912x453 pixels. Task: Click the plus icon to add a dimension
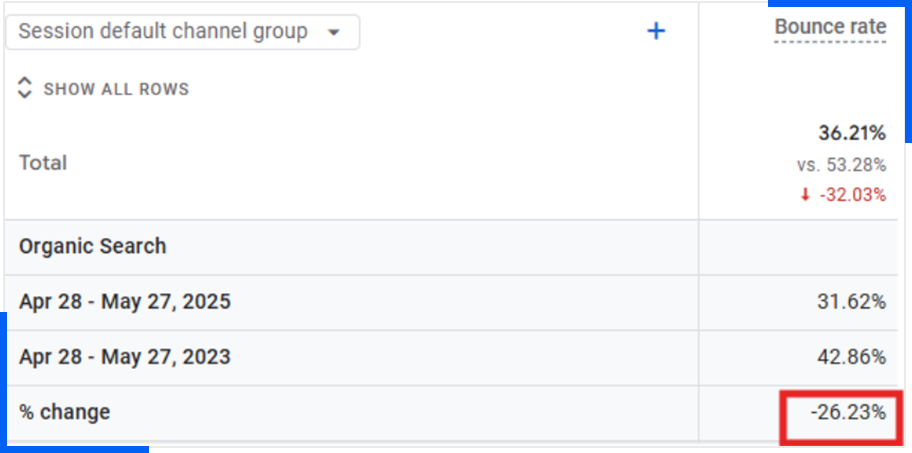click(x=656, y=31)
